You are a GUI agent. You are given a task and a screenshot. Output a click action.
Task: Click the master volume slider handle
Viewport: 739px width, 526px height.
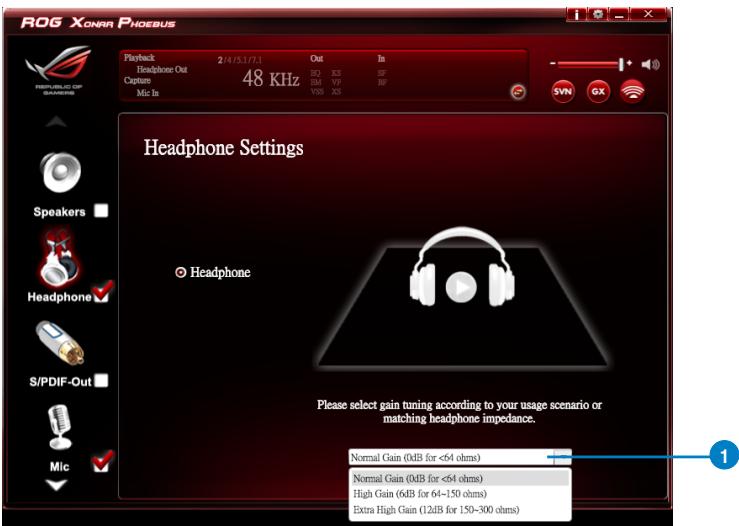(622, 64)
